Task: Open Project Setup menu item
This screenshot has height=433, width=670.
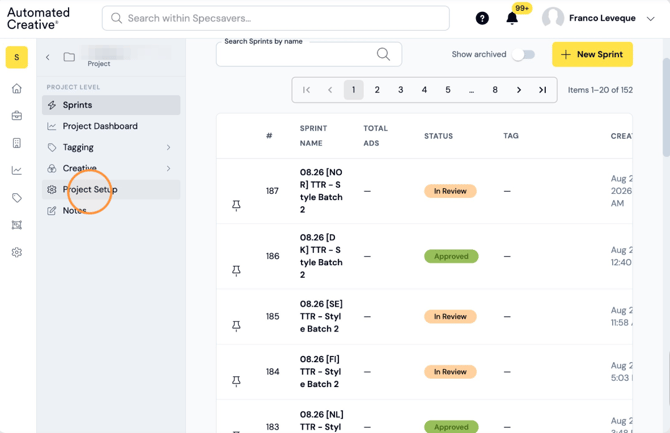Action: pos(111,189)
